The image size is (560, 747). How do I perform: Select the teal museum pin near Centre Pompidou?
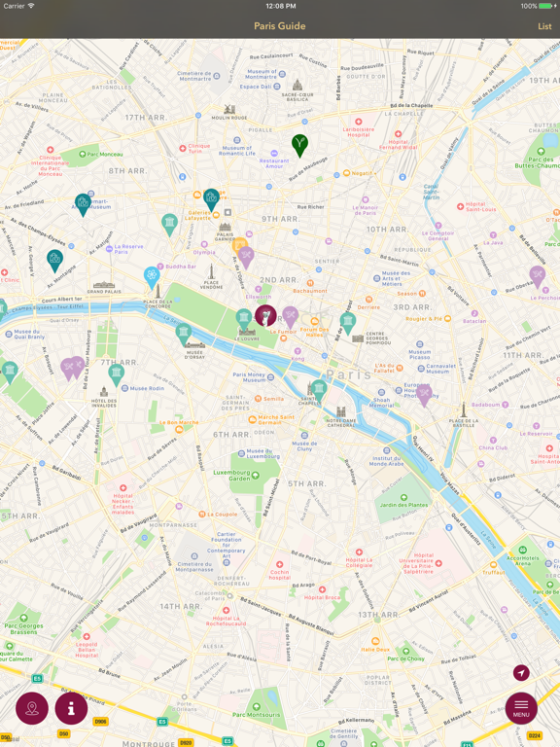pyautogui.click(x=348, y=323)
